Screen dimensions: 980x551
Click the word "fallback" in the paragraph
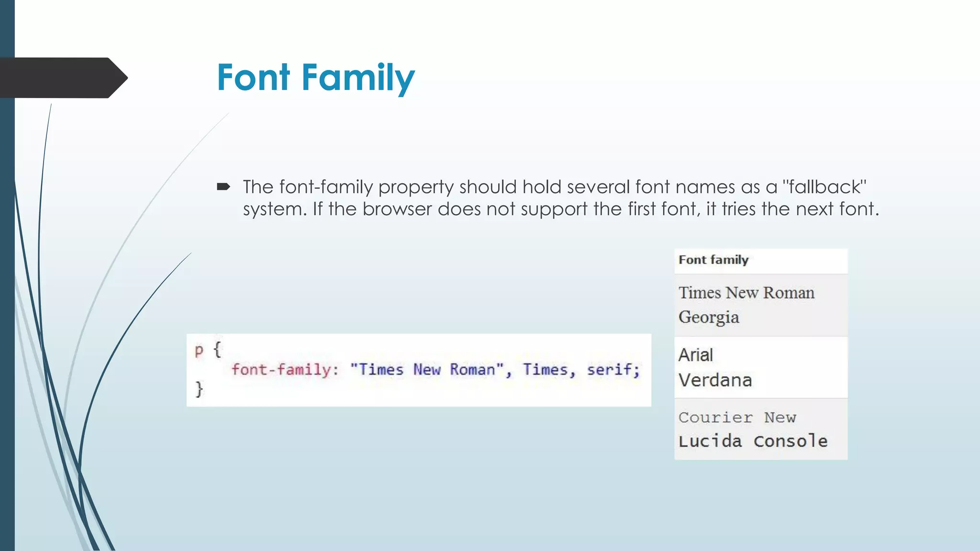click(824, 187)
